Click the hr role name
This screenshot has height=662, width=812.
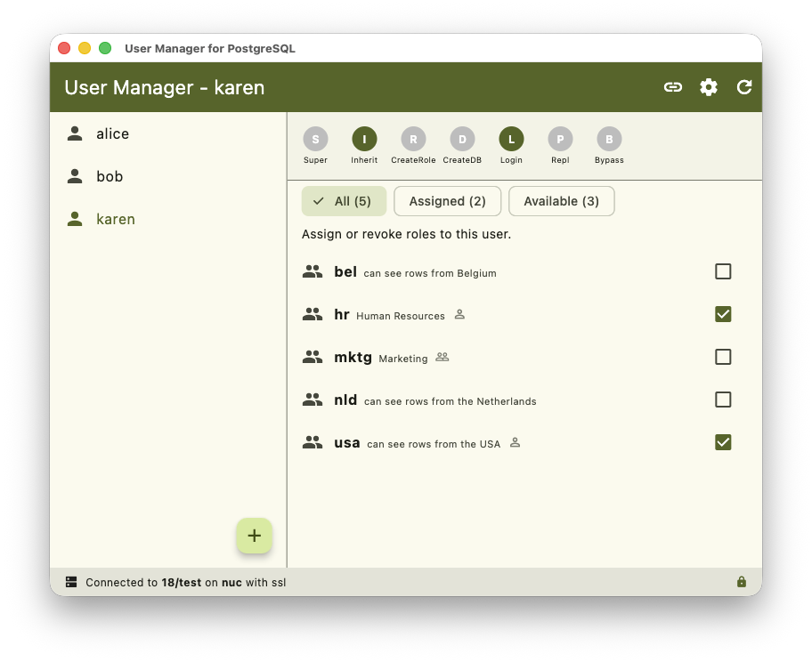[x=342, y=314]
